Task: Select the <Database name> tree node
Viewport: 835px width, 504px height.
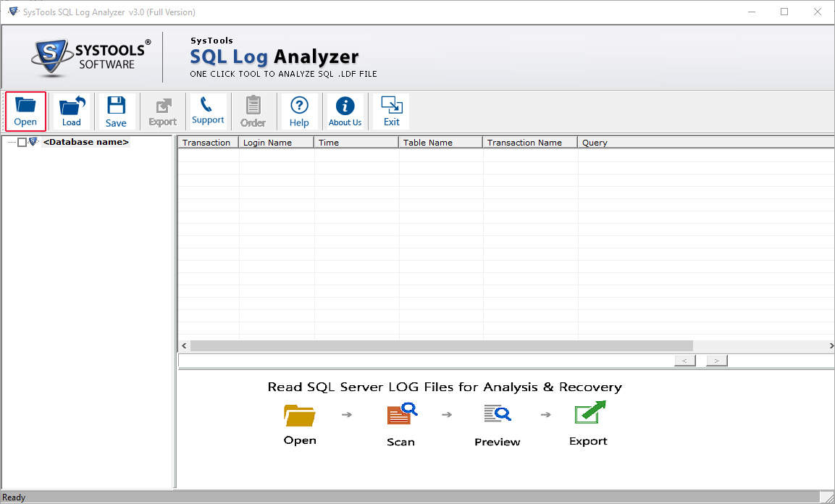Action: [x=85, y=142]
